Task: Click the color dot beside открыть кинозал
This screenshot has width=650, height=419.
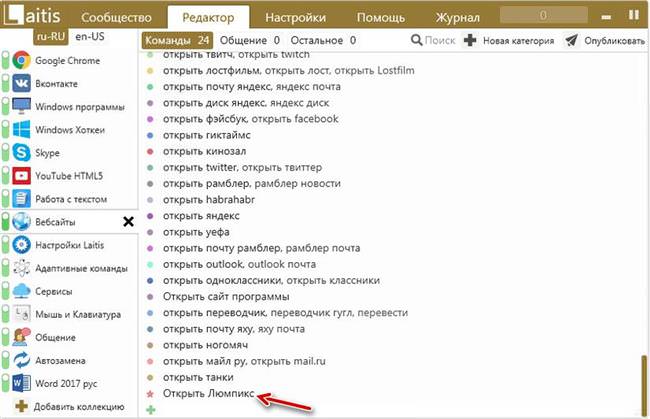Action: coord(150,151)
